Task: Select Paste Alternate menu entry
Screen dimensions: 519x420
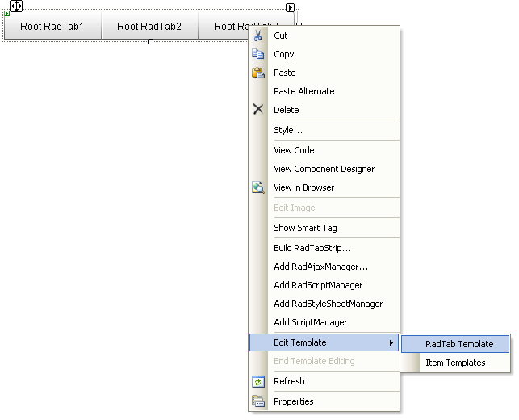Action: [324, 91]
